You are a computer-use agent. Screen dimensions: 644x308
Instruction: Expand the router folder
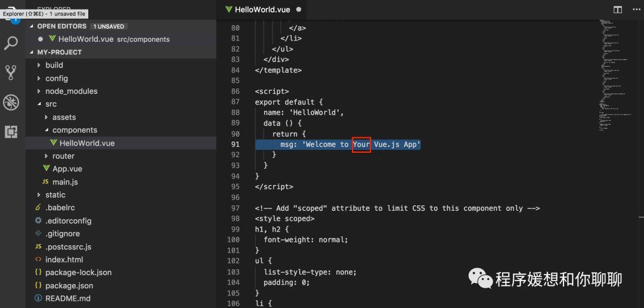click(x=46, y=156)
